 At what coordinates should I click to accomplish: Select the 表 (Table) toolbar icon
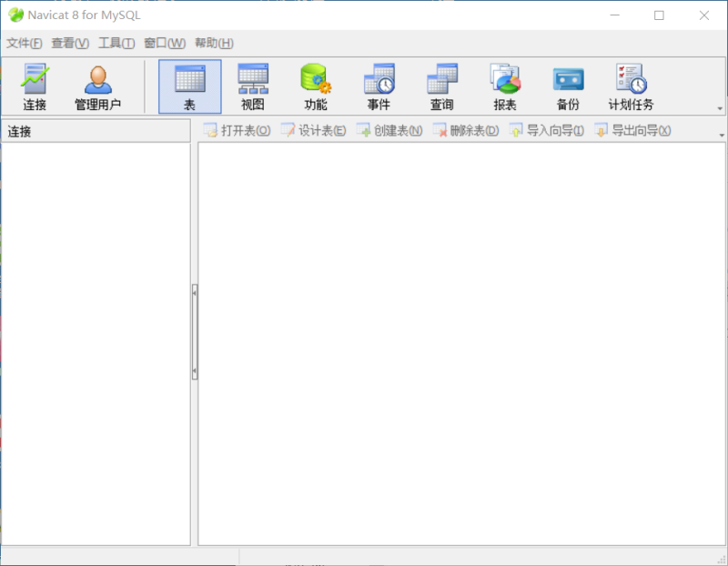click(190, 86)
